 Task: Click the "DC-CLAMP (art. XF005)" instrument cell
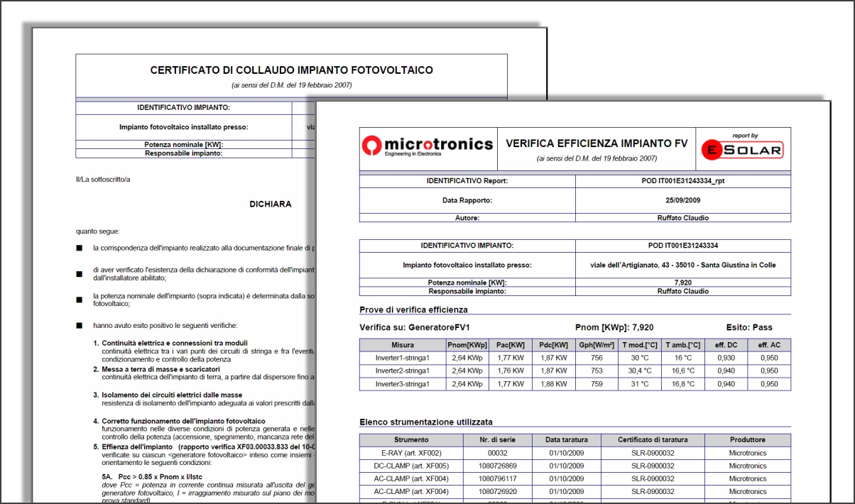tap(411, 466)
